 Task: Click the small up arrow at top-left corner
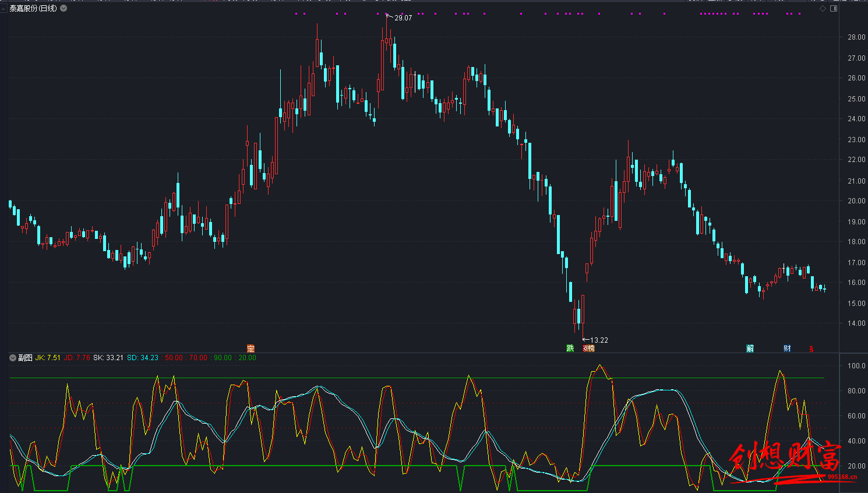(3, 9)
